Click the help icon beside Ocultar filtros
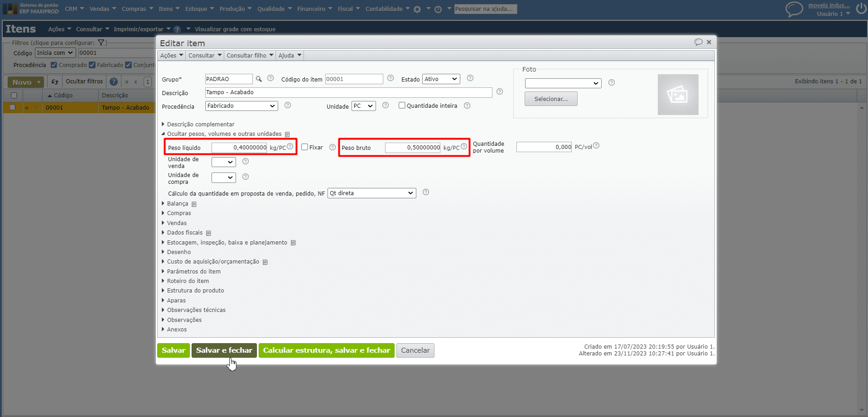This screenshot has width=868, height=417. [x=114, y=81]
